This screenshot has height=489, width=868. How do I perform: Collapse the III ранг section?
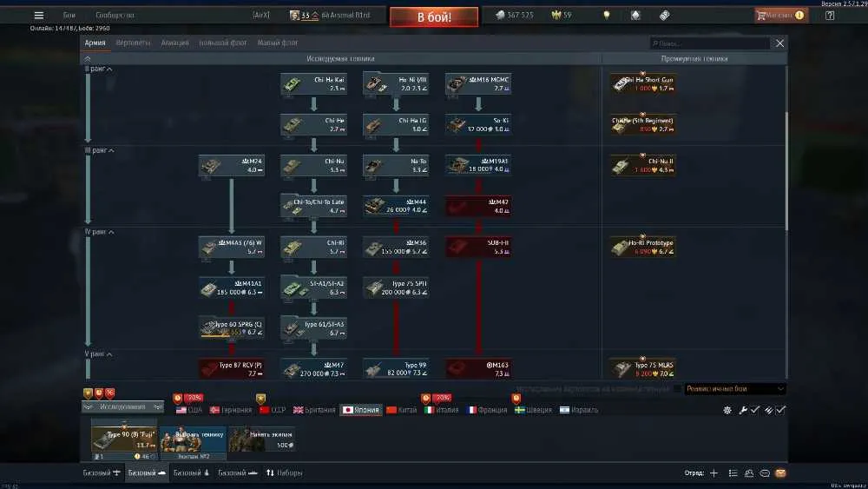(x=99, y=150)
